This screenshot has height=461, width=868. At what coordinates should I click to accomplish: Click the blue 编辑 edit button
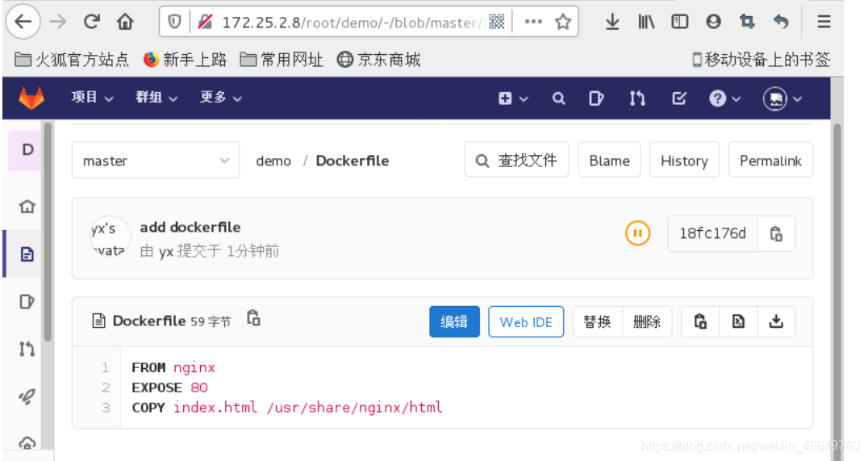454,321
